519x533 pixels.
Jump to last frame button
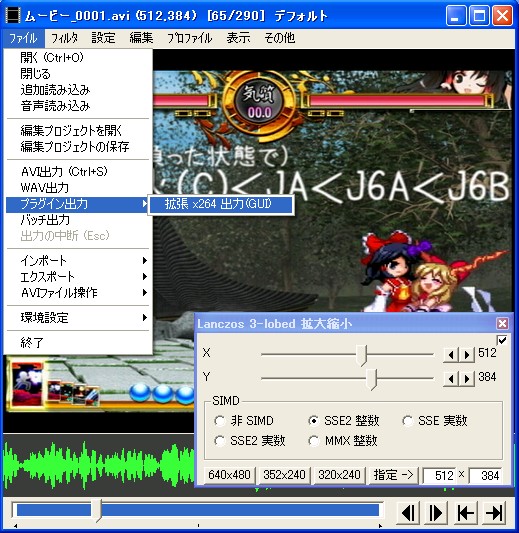click(x=494, y=513)
